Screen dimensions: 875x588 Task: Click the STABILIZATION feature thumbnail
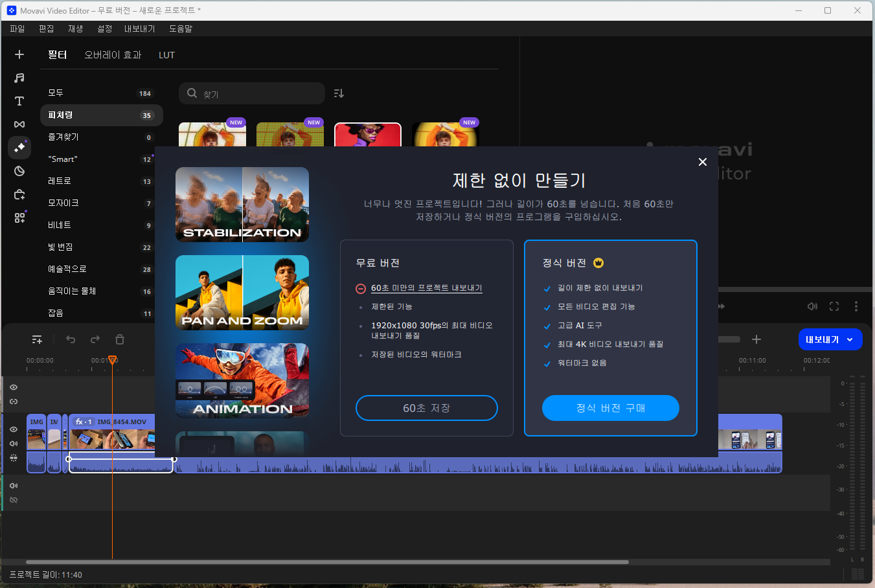(242, 205)
